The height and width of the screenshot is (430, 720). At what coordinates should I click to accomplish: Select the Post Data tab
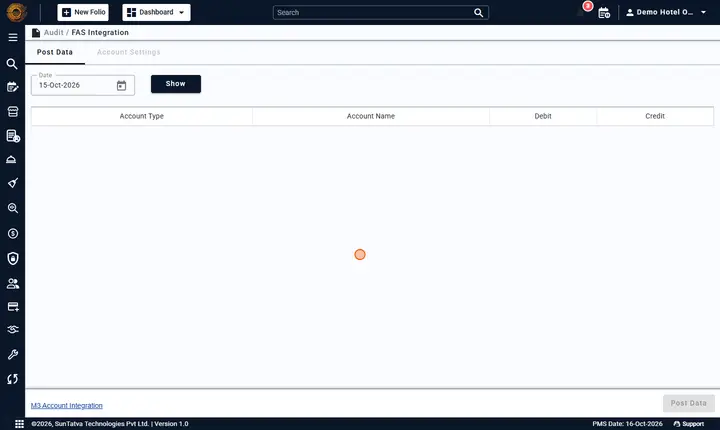tap(55, 52)
